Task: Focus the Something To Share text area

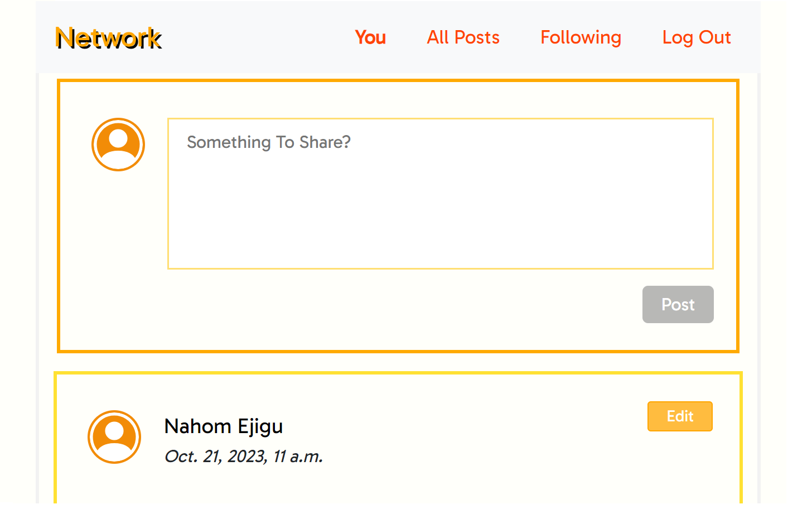Action: click(440, 167)
